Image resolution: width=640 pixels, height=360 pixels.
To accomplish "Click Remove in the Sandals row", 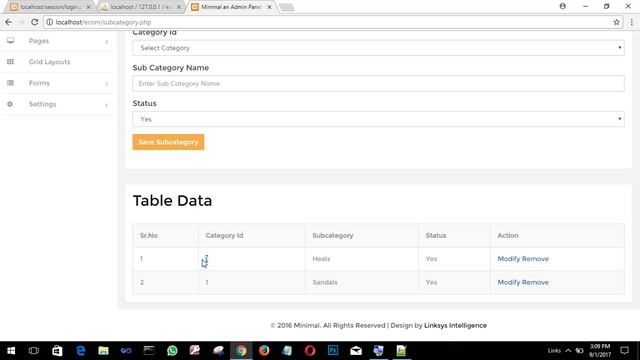I will (x=536, y=282).
